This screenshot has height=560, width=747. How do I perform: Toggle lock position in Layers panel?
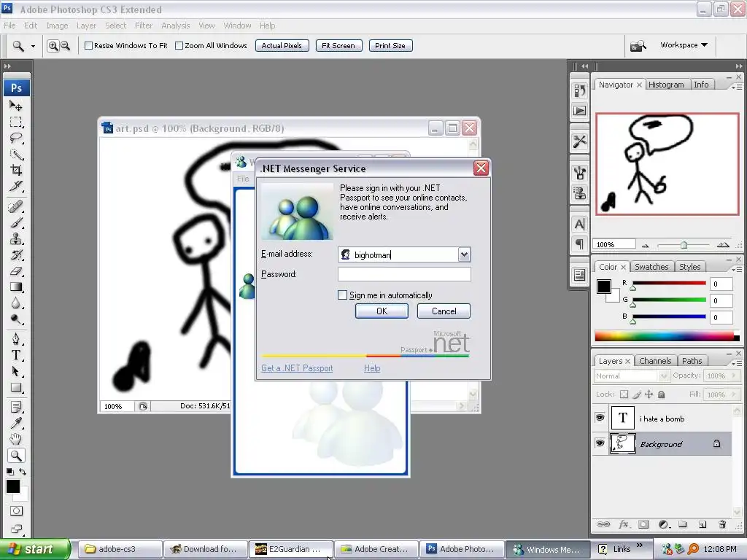coord(649,394)
